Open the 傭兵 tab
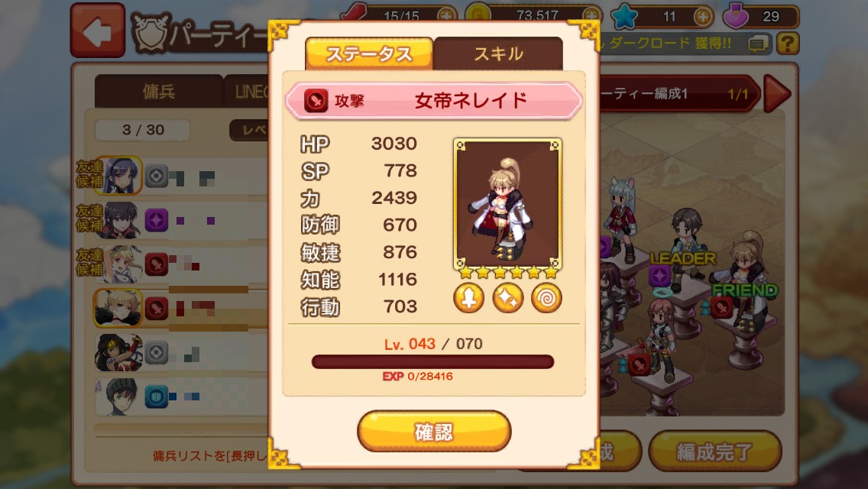The height and width of the screenshot is (489, 868). pos(159,92)
